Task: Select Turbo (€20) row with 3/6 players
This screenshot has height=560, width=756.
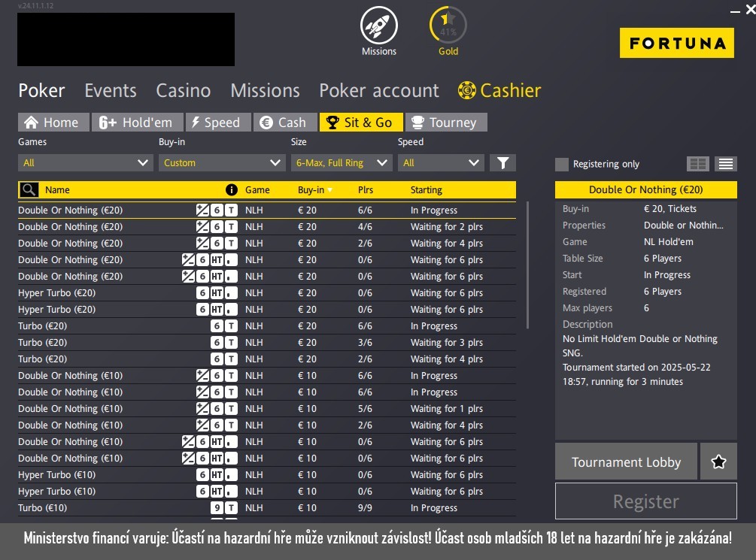Action: (266, 342)
